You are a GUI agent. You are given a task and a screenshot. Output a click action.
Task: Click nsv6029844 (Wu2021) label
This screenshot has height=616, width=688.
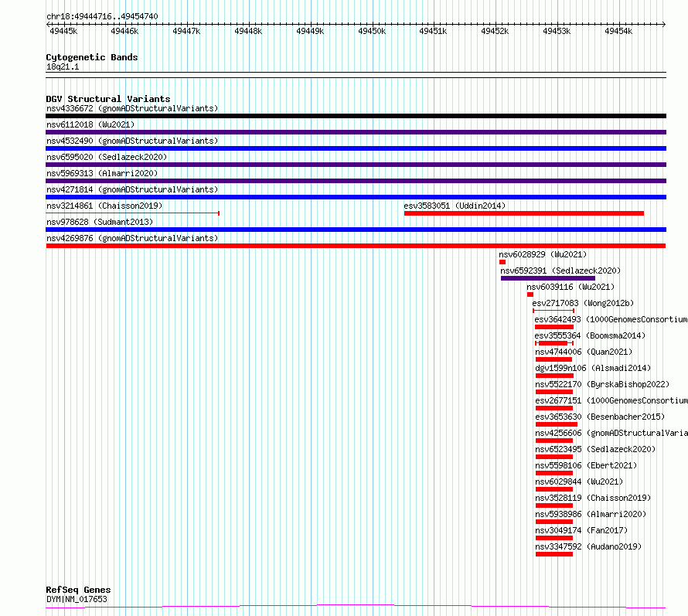pos(579,482)
